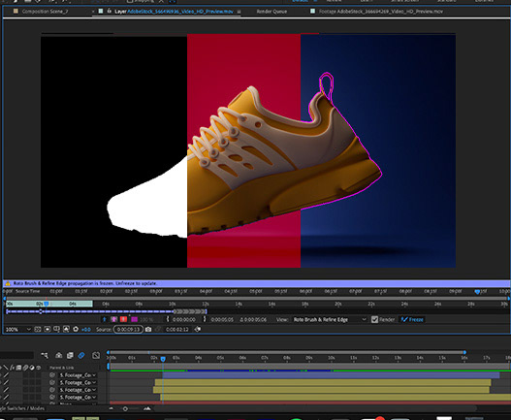Click the set in point bracket icon

168,319
